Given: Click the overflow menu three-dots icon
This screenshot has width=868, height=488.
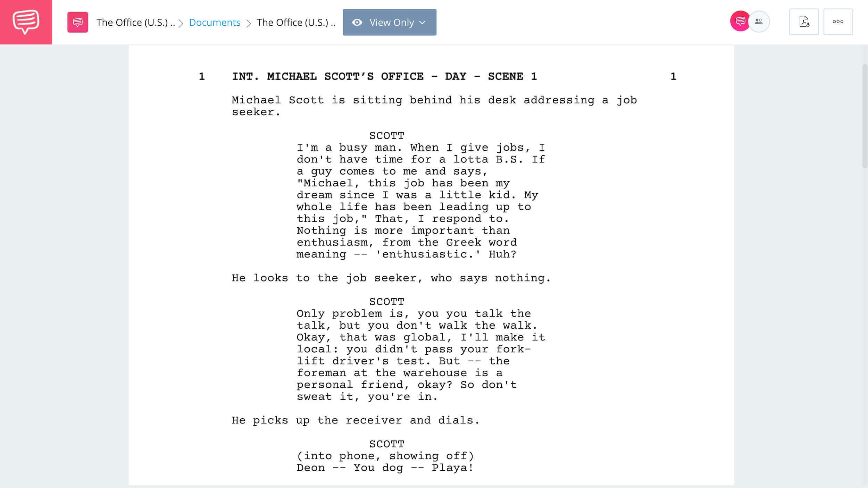Looking at the screenshot, I should click(837, 22).
